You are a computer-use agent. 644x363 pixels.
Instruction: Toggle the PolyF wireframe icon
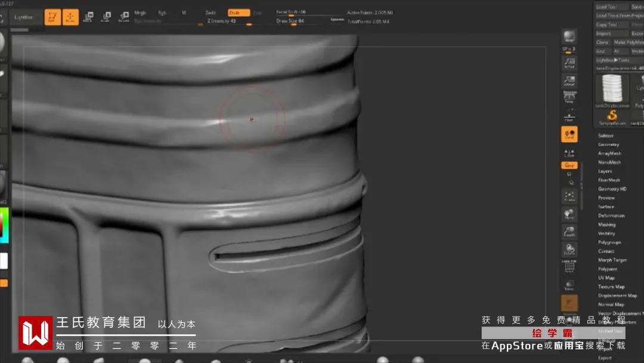(569, 266)
